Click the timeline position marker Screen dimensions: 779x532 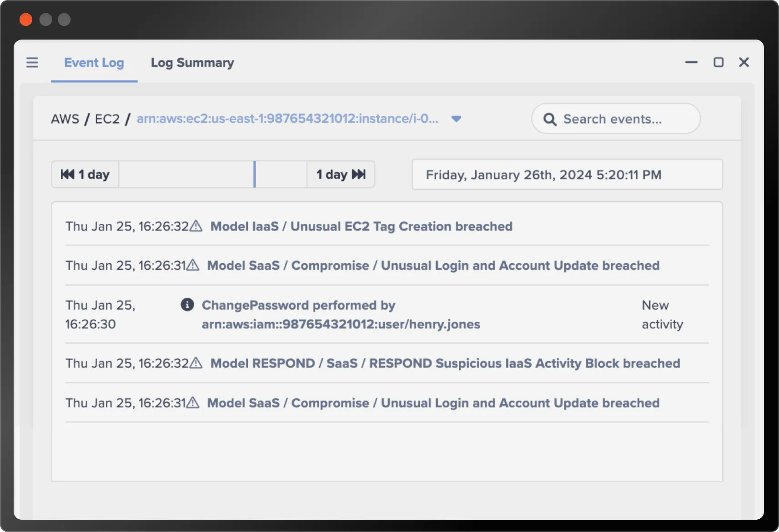tap(255, 174)
